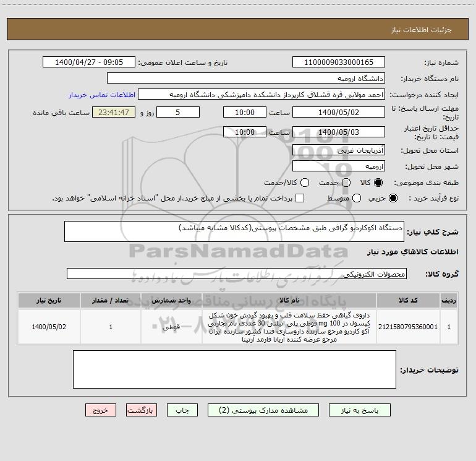Click the خروج exit button
476x461 pixels.
coord(101,410)
